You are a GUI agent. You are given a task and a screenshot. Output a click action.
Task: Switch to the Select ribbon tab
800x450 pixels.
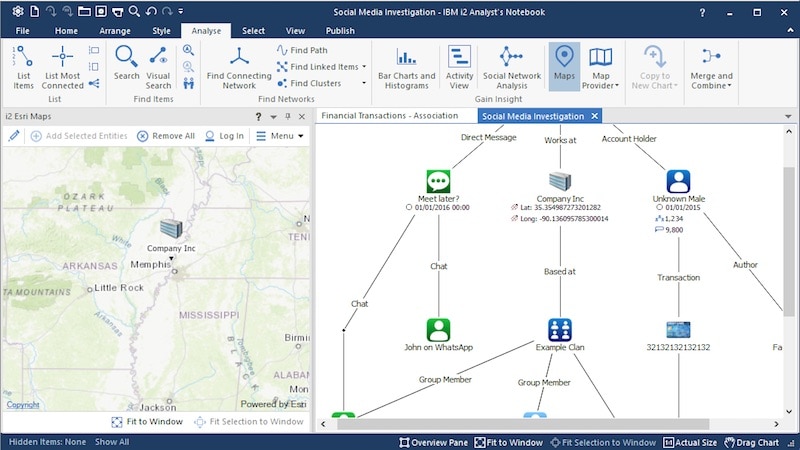tap(253, 31)
